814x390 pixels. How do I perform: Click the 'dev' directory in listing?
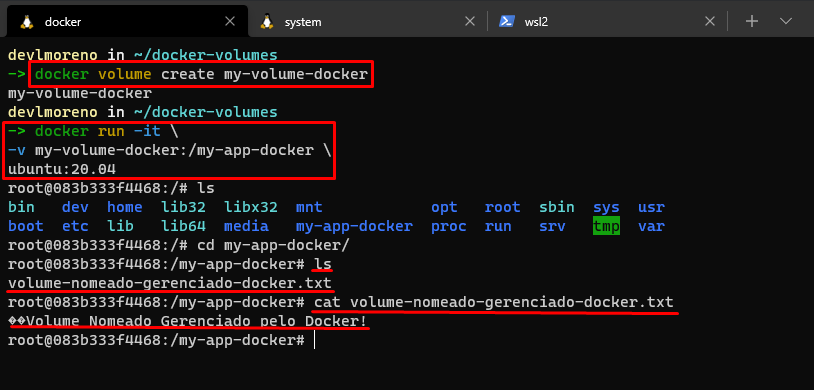point(75,207)
